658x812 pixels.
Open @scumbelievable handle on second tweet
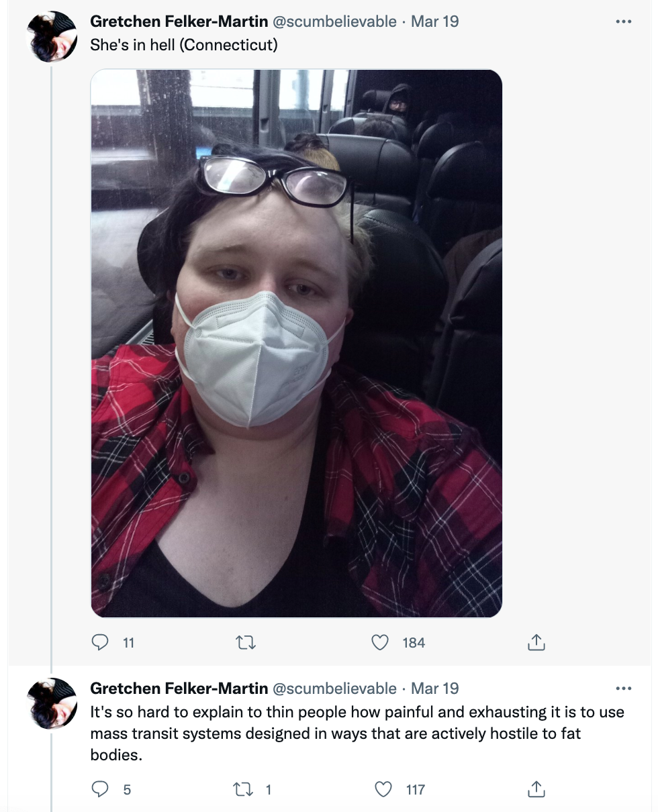334,689
